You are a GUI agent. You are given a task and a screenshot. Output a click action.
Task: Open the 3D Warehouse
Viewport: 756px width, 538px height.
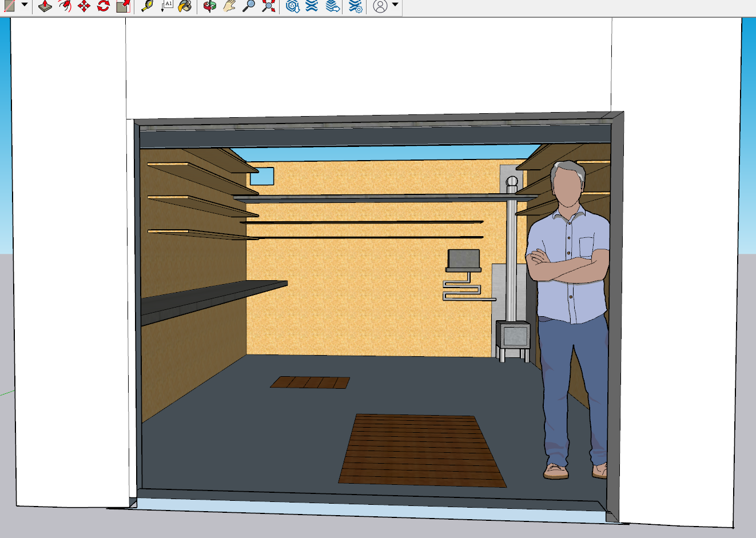click(293, 6)
